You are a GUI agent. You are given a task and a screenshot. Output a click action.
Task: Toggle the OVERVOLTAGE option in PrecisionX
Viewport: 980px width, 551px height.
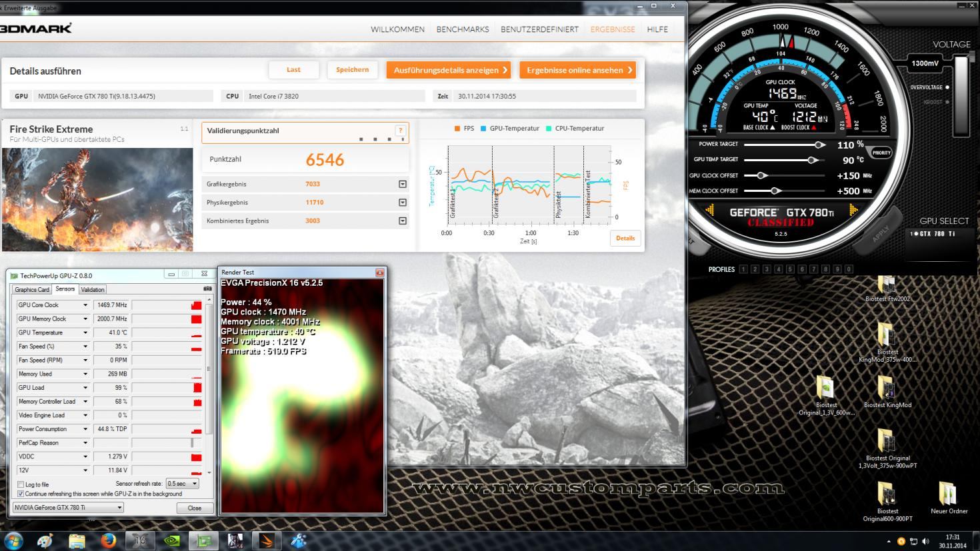point(947,87)
